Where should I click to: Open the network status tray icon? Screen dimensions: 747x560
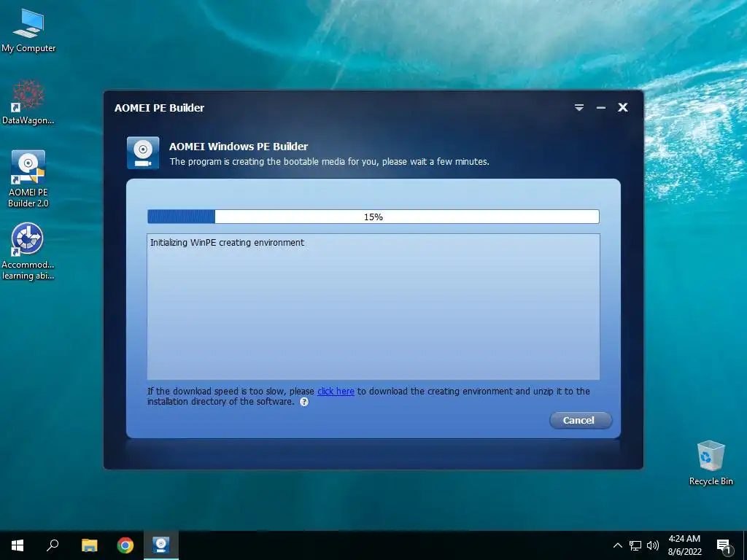[x=635, y=545]
